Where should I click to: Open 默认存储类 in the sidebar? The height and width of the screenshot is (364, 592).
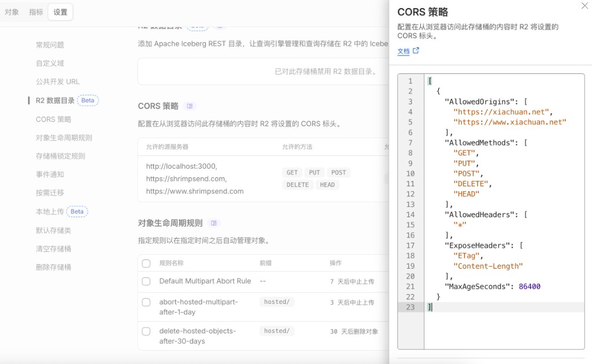[x=53, y=231]
